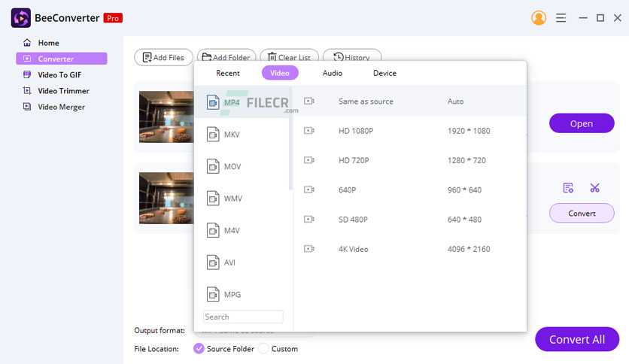Click the Add Folder button
This screenshot has width=629, height=364.
pos(226,56)
